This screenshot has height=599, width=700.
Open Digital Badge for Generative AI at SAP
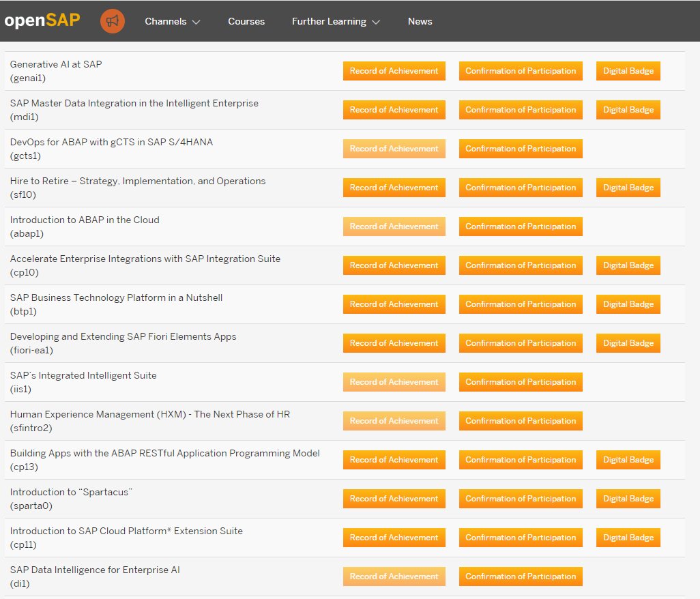[628, 71]
